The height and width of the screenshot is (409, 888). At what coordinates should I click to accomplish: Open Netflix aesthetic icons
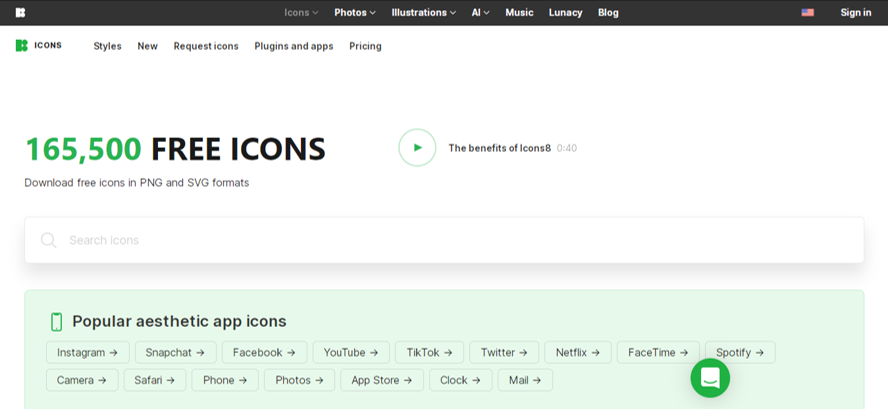click(578, 352)
